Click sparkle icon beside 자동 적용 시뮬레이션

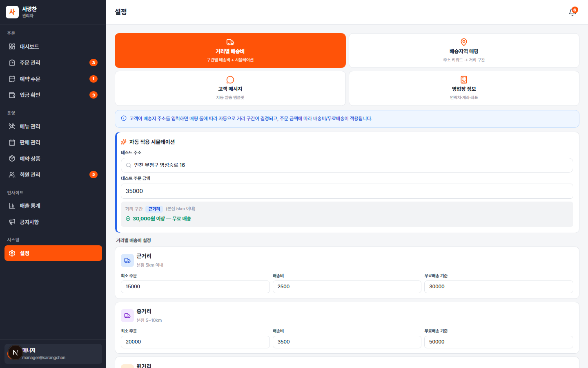click(124, 142)
